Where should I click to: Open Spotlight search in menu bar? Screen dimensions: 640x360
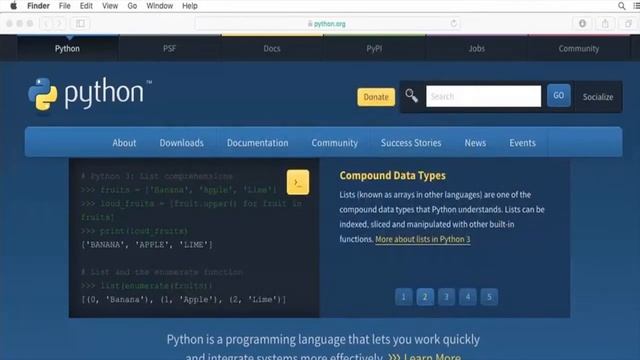[x=622, y=6]
